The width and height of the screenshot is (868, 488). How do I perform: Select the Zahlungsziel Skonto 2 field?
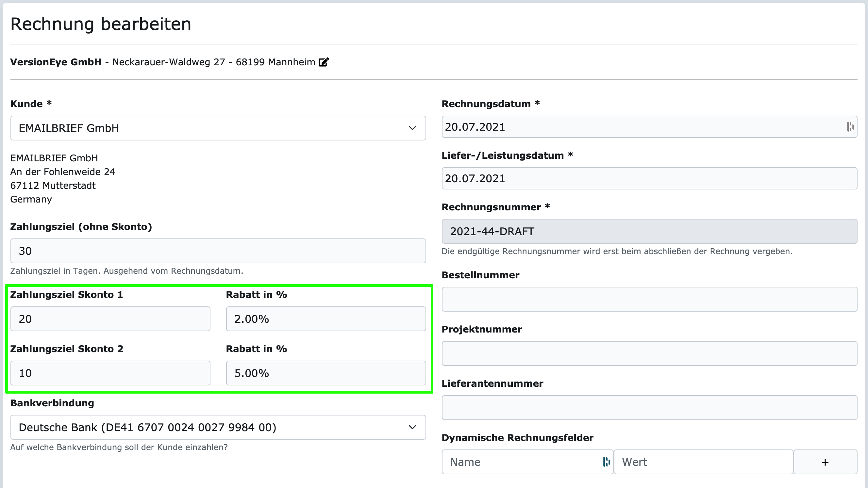[110, 373]
